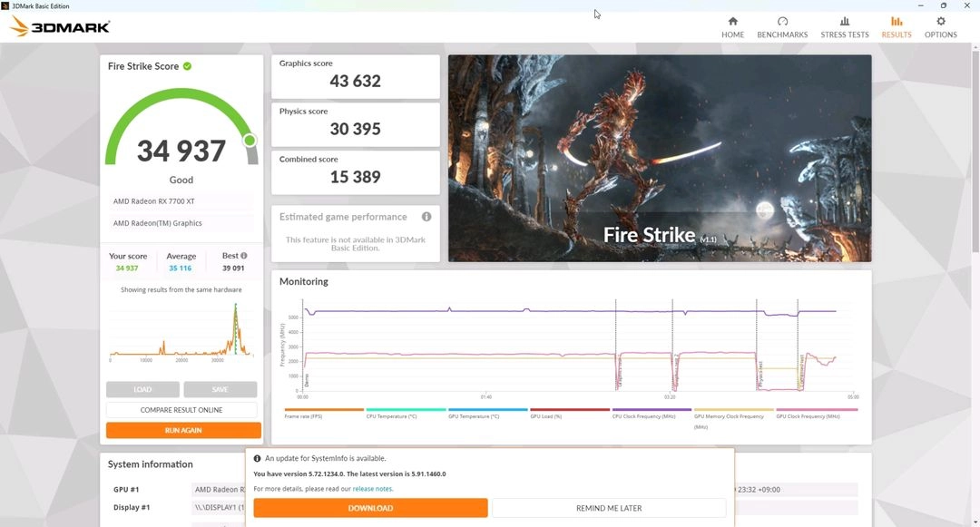Toggle GPU Temperature legend item
Image resolution: width=980 pixels, height=527 pixels.
487,414
